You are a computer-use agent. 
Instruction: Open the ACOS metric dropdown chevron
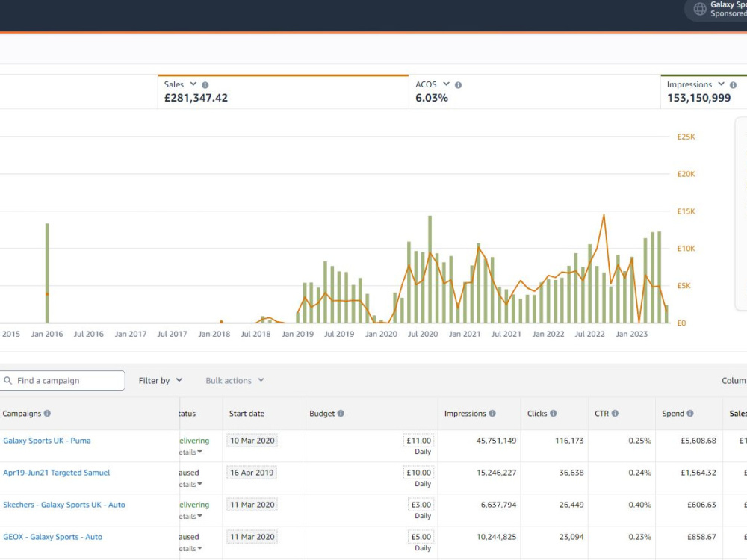click(446, 84)
